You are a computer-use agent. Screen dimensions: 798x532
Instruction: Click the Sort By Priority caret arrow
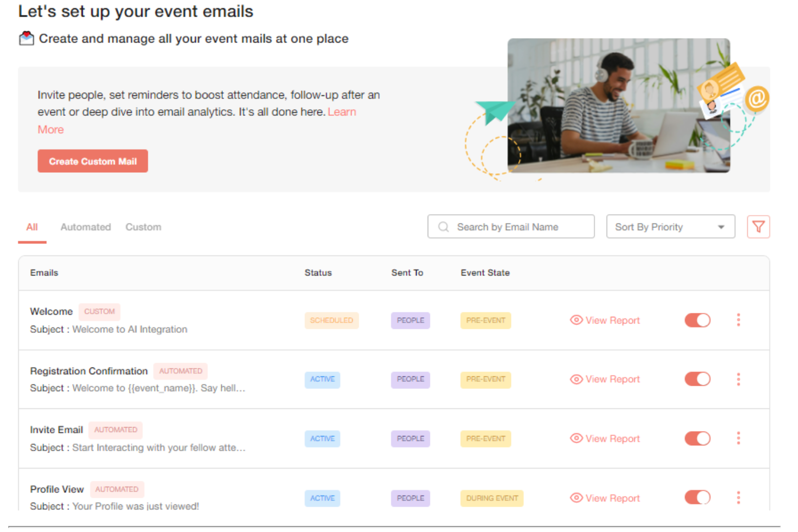pos(721,227)
